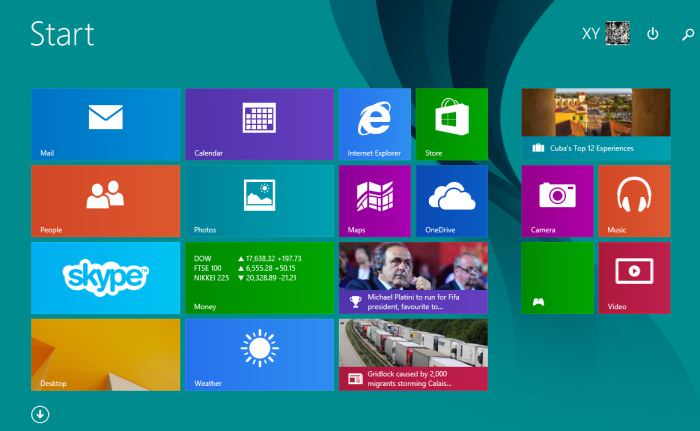Open the Mail tile
This screenshot has width=700, height=431.
(105, 124)
